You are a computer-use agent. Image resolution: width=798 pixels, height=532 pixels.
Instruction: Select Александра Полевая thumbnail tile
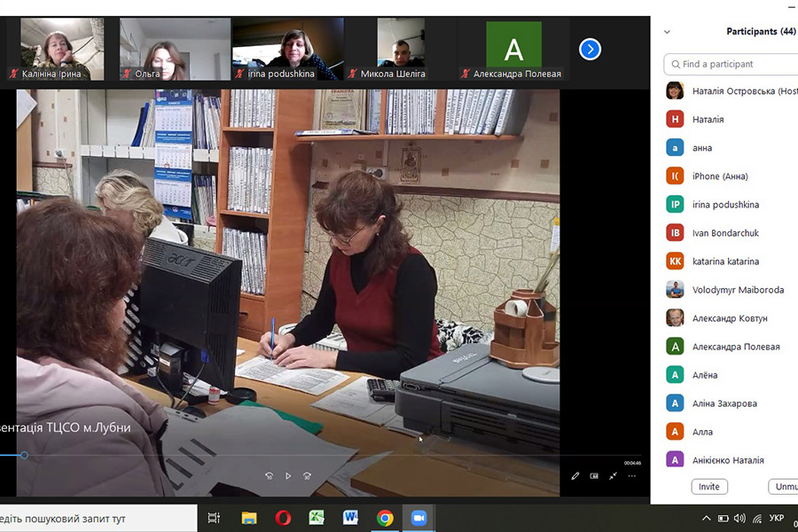[x=514, y=50]
